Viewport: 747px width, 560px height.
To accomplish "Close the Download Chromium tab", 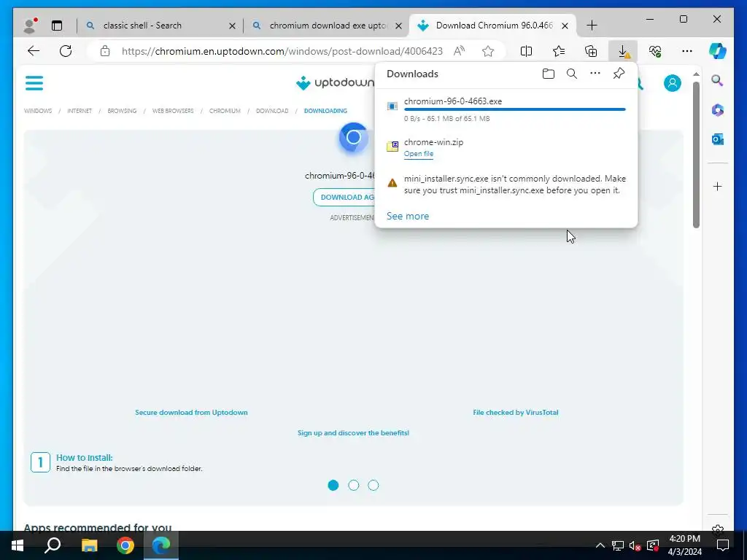I will [x=565, y=26].
